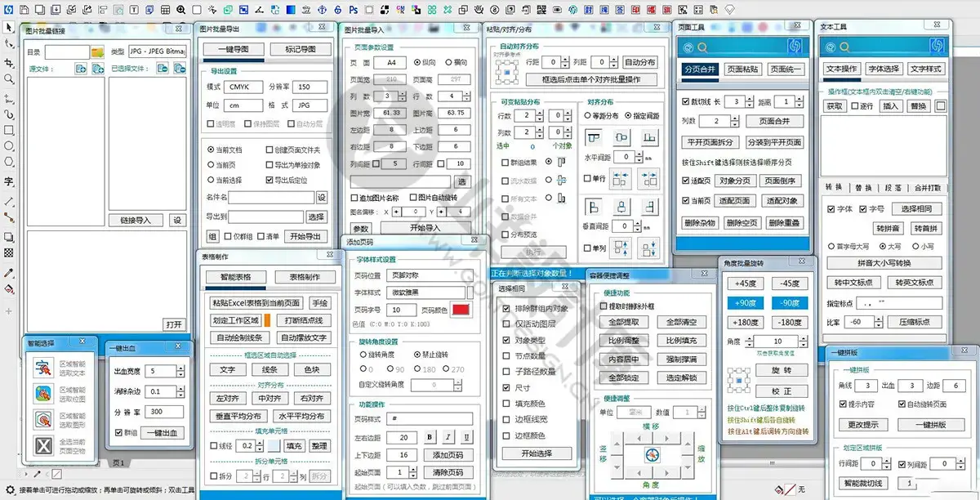Click 开始选择 button in 选择相同
Screen dimensions: 980x500
(536, 454)
